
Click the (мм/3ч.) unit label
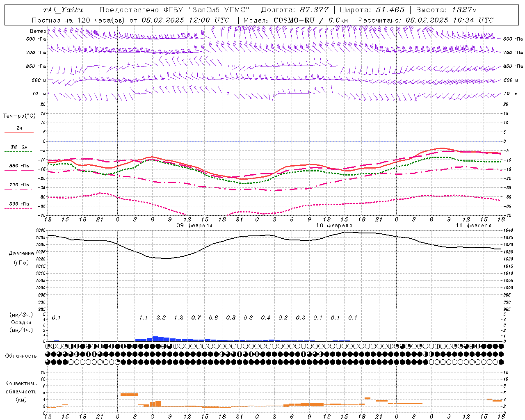point(21,315)
